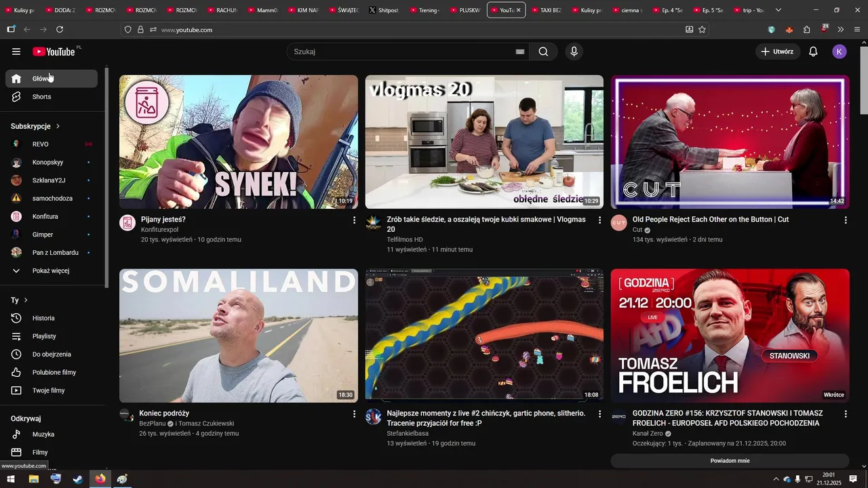Bookmark this page with the star icon

point(702,30)
